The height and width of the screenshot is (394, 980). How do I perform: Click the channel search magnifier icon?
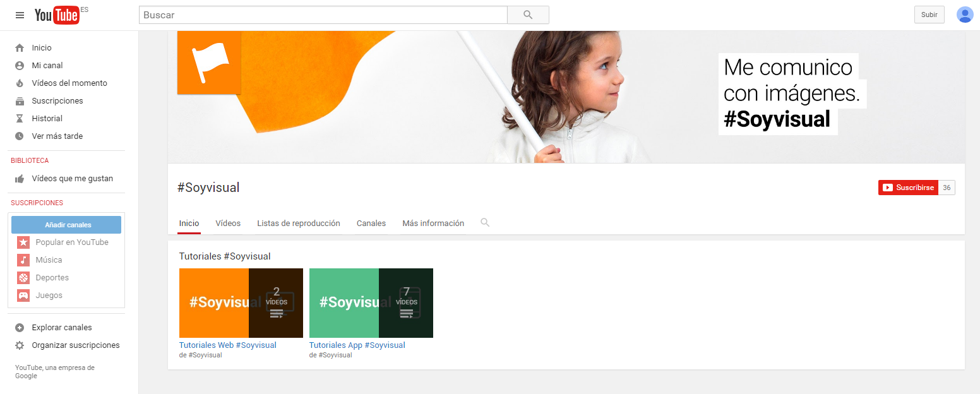(x=485, y=222)
